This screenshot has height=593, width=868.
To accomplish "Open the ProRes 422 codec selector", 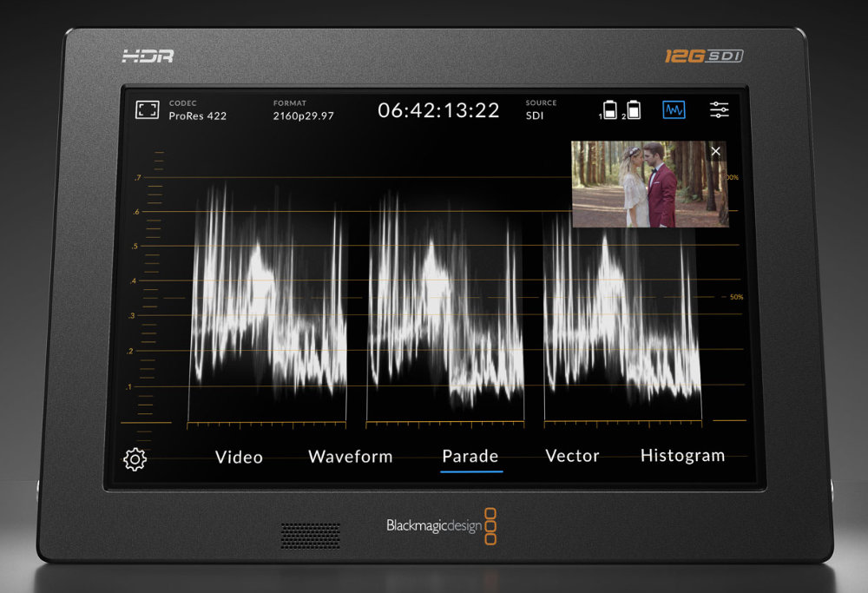I will pyautogui.click(x=199, y=114).
